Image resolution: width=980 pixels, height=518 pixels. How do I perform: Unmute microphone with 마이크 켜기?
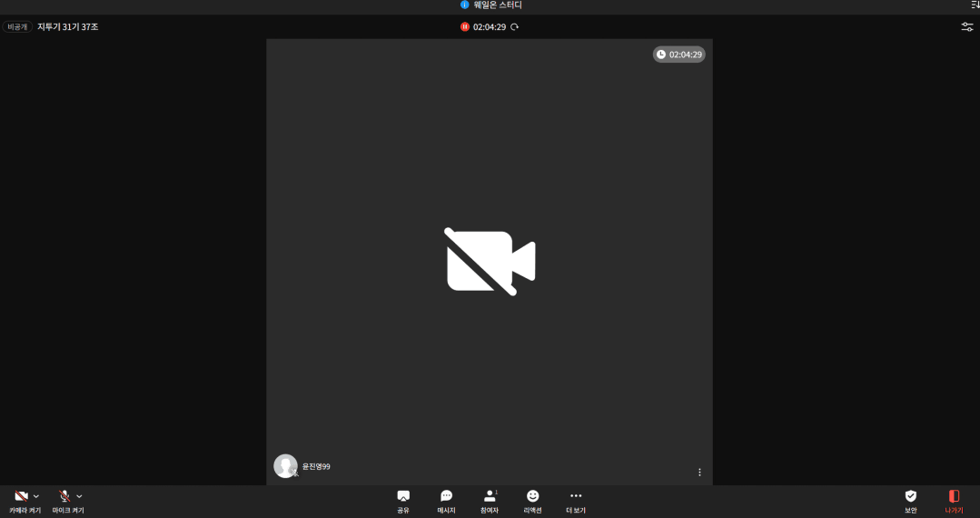64,499
